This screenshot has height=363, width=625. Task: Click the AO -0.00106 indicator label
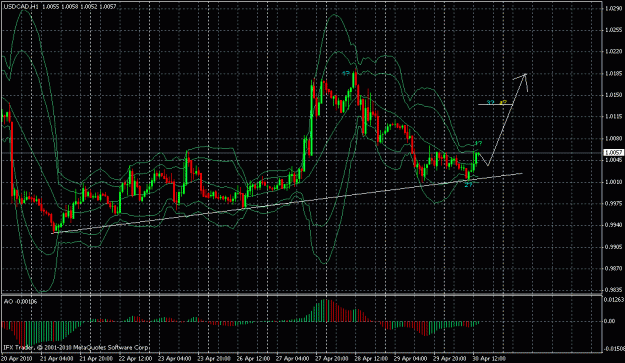click(20, 302)
